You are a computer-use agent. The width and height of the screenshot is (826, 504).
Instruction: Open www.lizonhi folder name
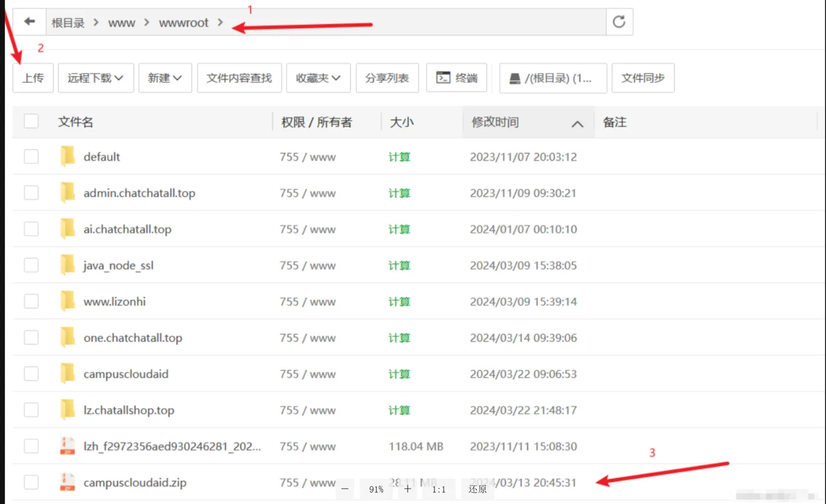(114, 302)
